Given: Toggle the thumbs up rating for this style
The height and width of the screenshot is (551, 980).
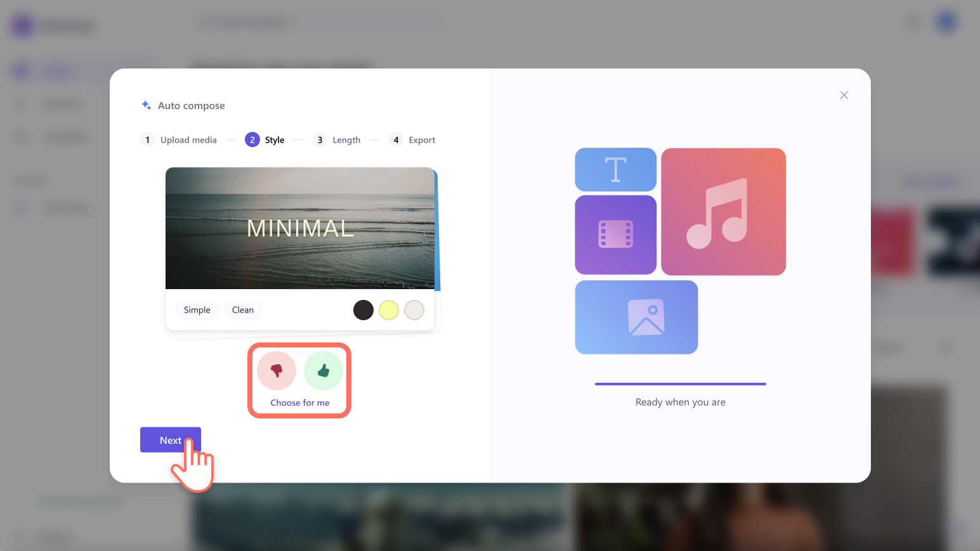Looking at the screenshot, I should click(x=323, y=370).
